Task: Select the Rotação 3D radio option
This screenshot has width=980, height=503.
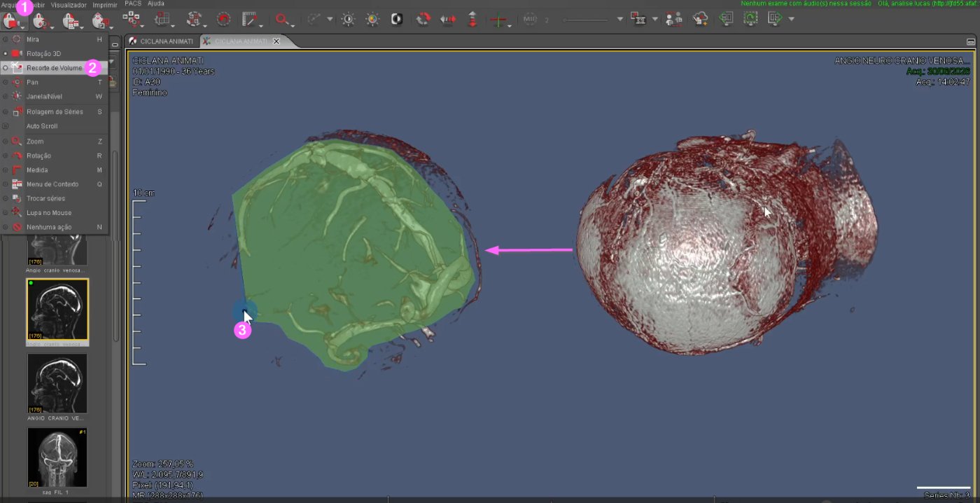Action: [6, 53]
